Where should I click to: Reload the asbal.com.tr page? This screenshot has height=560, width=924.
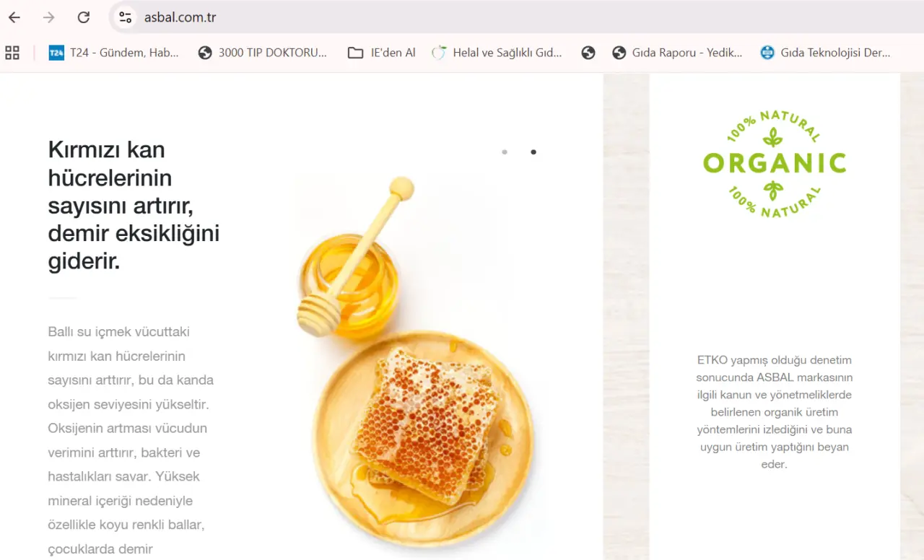[84, 17]
